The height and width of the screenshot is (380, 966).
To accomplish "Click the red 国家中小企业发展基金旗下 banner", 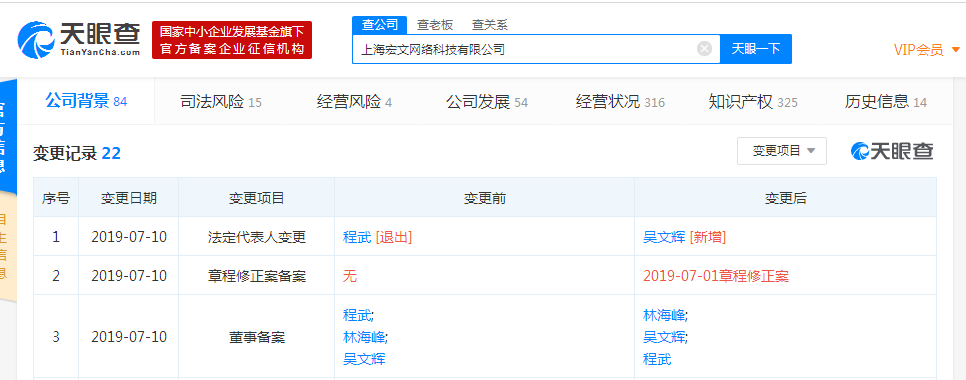I will (232, 40).
